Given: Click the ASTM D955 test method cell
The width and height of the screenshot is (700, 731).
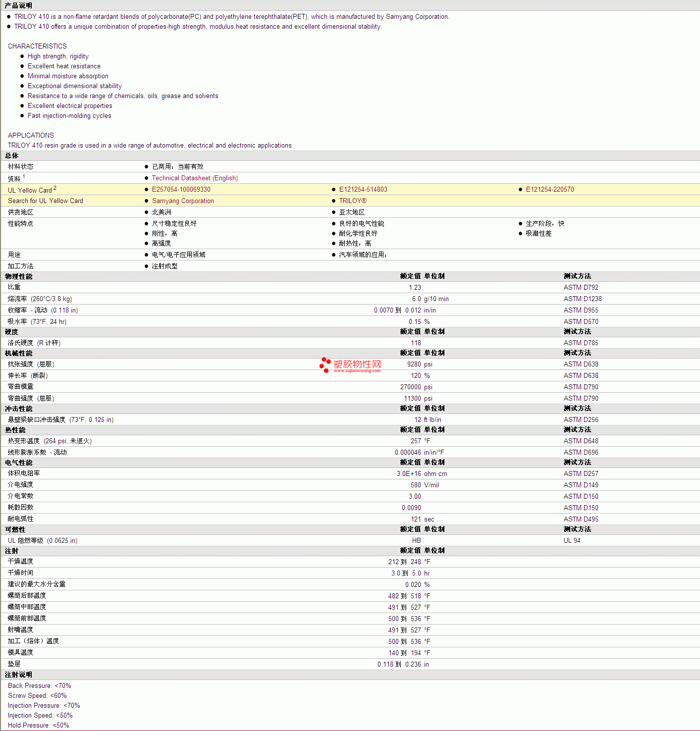Looking at the screenshot, I should point(581,311).
